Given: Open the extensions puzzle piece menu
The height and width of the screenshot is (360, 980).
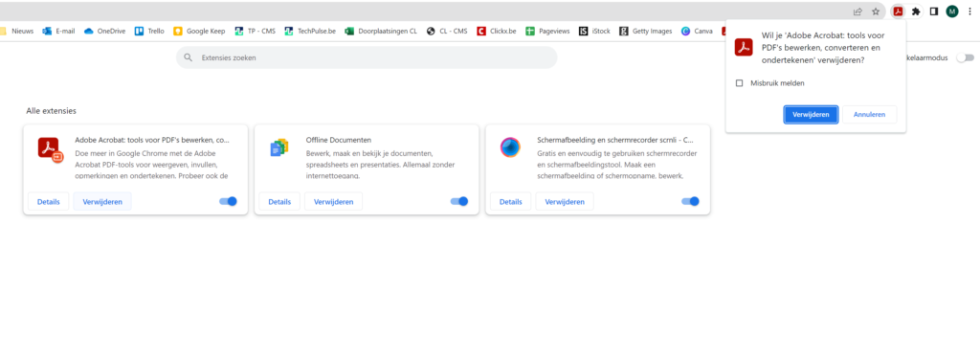Looking at the screenshot, I should coord(916,11).
